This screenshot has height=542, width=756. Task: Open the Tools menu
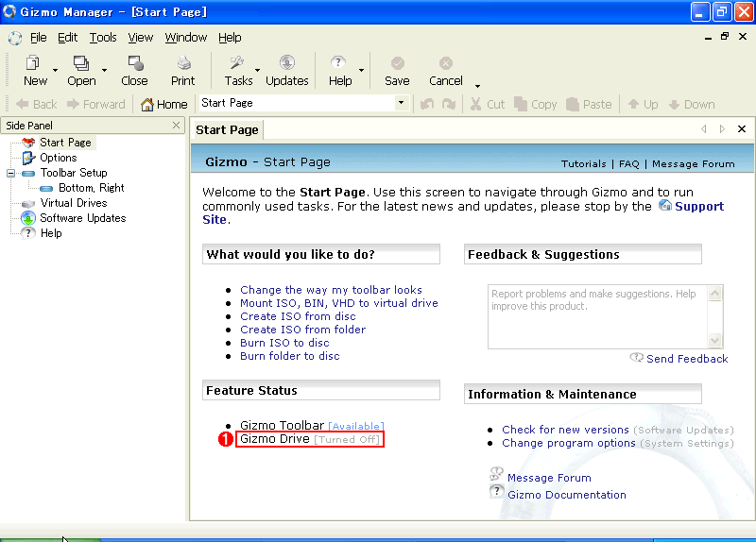pyautogui.click(x=103, y=38)
